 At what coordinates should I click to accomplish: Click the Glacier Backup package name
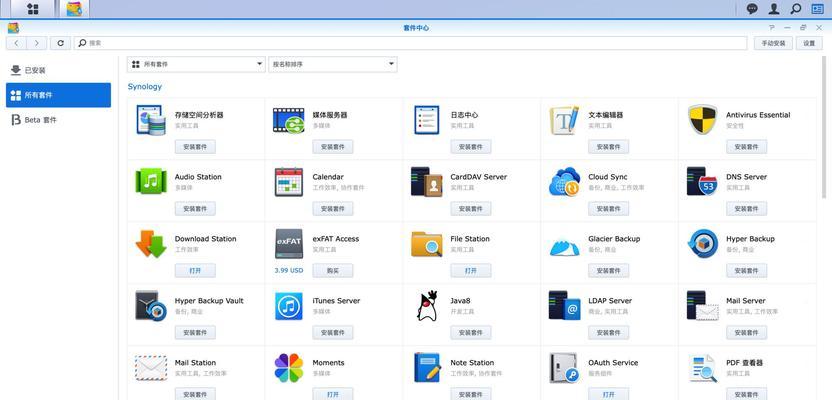click(614, 239)
